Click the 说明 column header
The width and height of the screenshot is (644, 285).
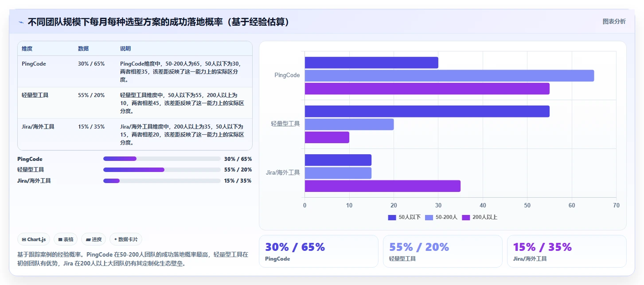point(125,49)
